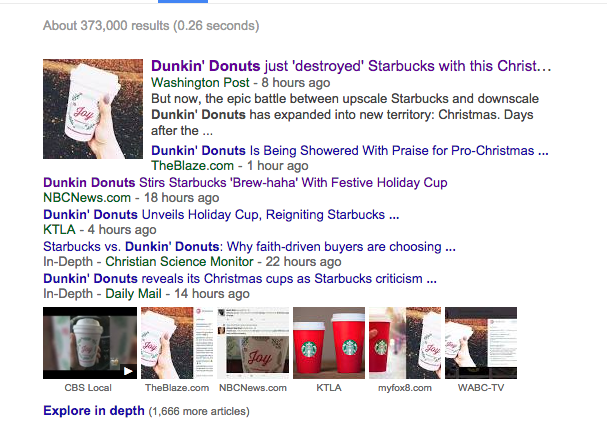Click the TheBlaze.com caption under thumbnail
Image resolution: width=607 pixels, height=432 pixels.
click(x=177, y=388)
